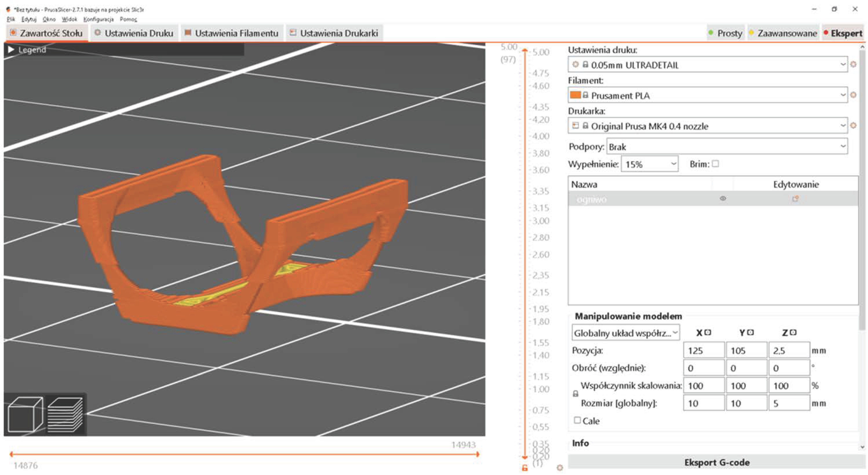This screenshot has width=868, height=475.
Task: Open print settings gear beside 0.05mm ULTRADETAIL
Action: 853,64
